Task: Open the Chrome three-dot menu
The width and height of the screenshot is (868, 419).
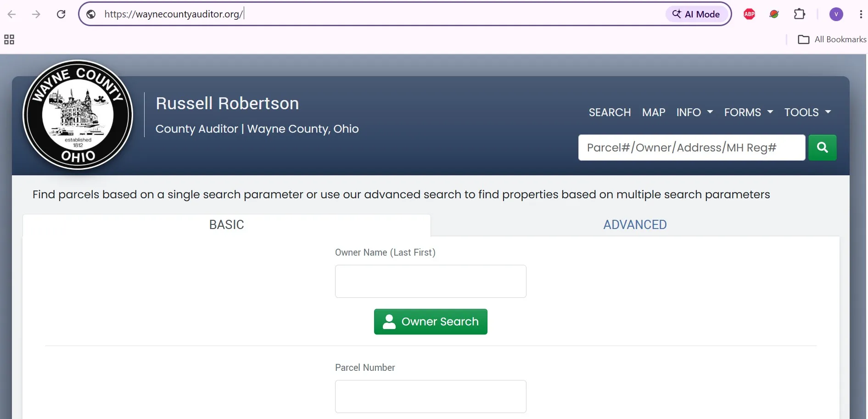Action: pyautogui.click(x=861, y=14)
